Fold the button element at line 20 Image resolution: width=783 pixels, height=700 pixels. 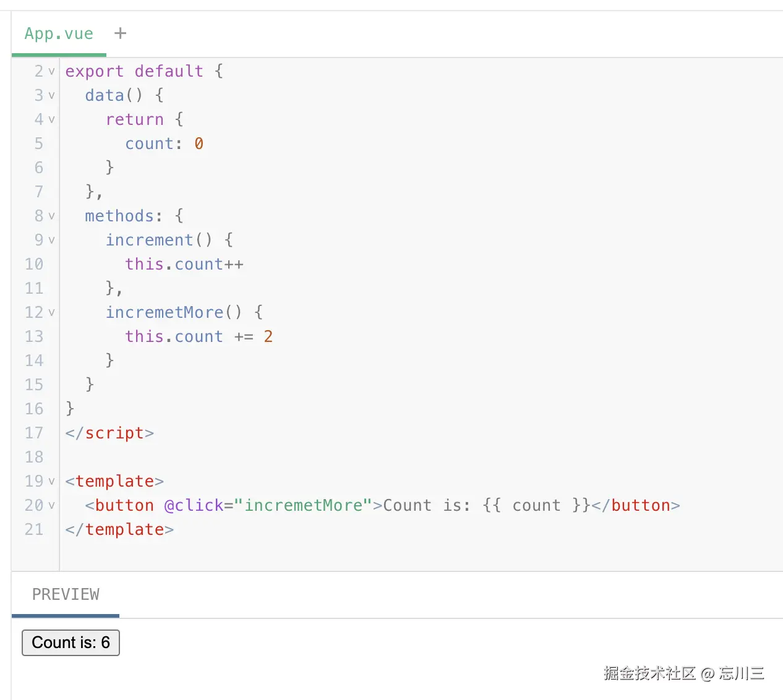(51, 506)
